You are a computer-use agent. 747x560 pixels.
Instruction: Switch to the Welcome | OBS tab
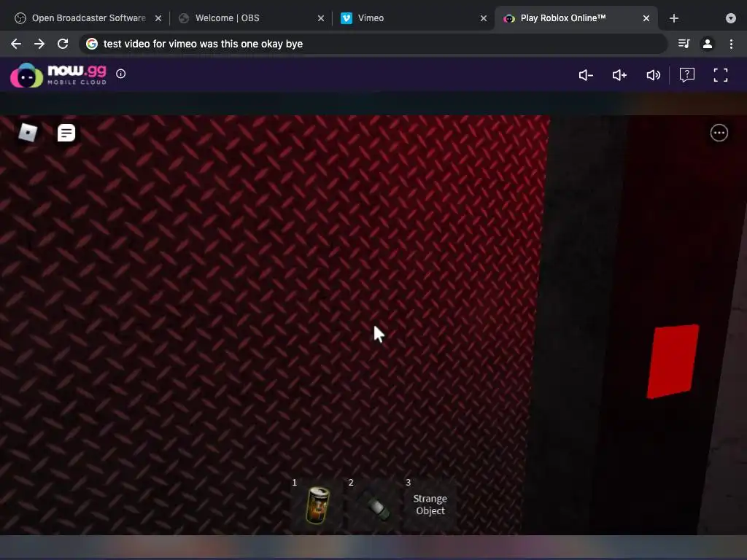[x=251, y=18]
